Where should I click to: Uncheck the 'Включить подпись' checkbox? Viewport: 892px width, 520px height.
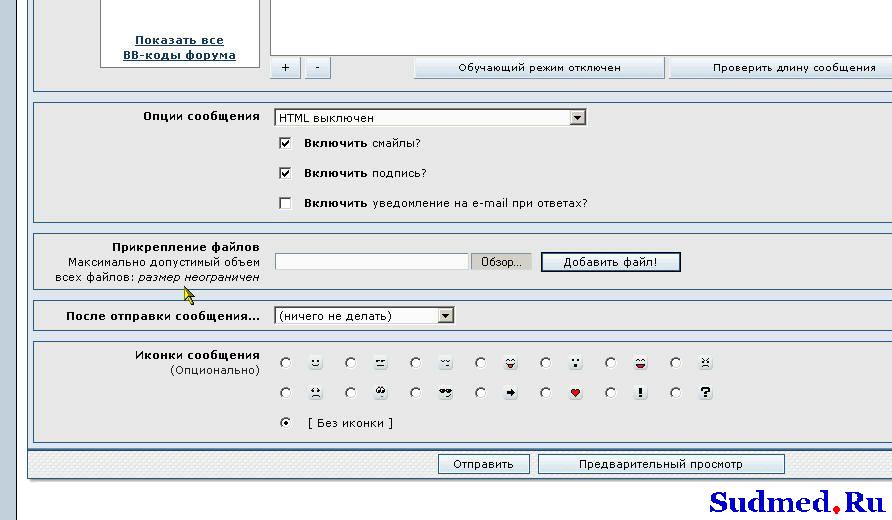pyautogui.click(x=285, y=173)
